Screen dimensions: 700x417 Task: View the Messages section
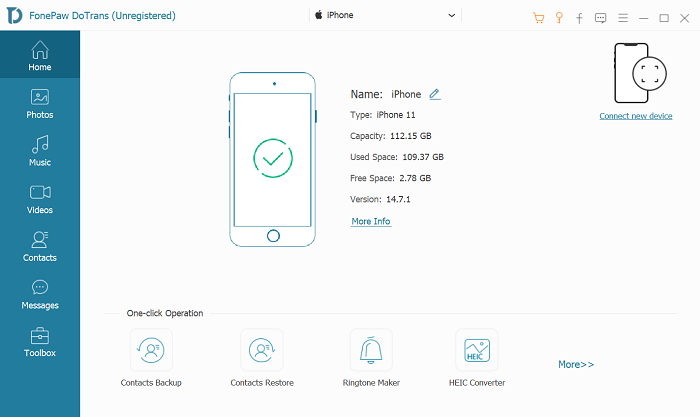coord(40,294)
